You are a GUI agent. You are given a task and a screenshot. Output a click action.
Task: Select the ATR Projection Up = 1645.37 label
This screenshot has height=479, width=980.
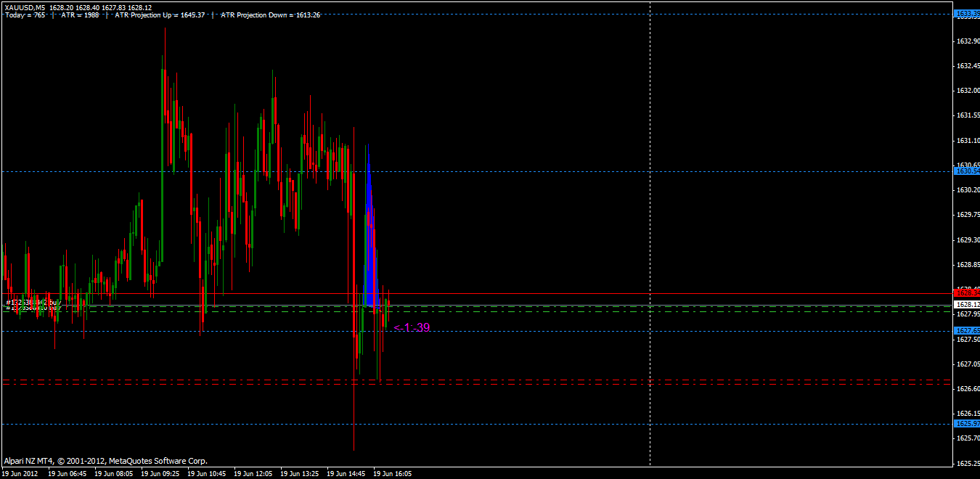point(159,15)
